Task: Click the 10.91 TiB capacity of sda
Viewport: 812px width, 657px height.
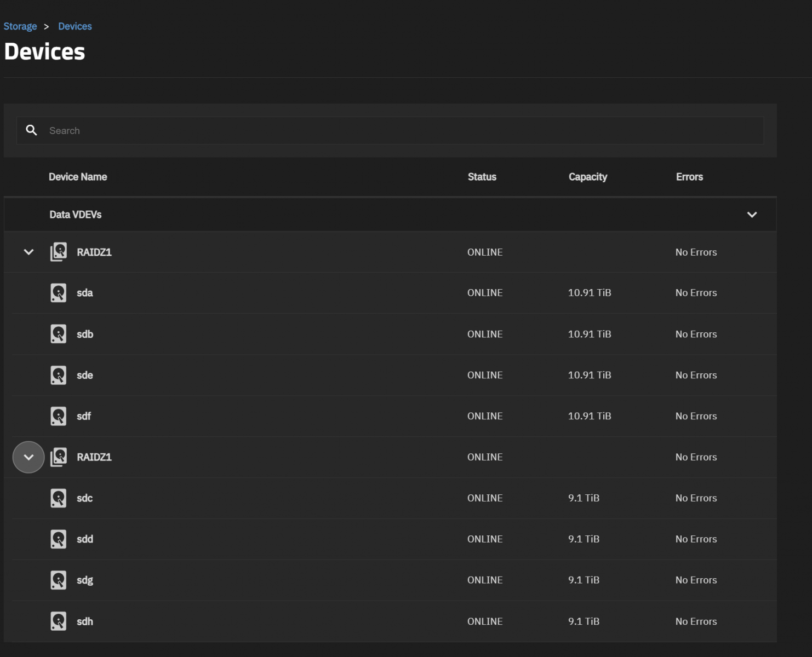Action: click(x=590, y=293)
